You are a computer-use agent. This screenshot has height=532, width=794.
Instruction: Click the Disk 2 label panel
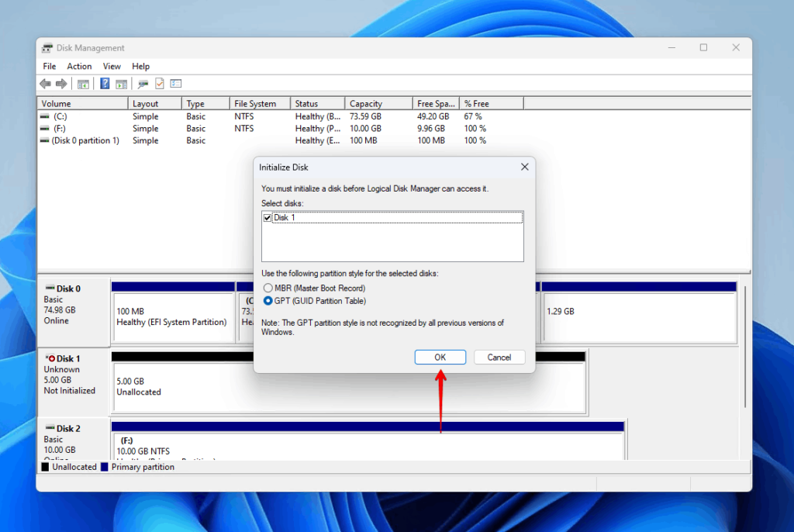tap(74, 439)
